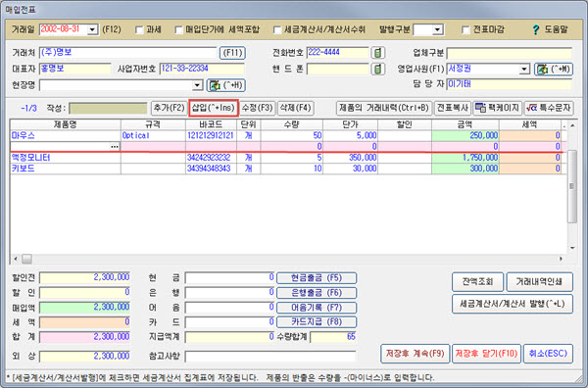Click the 참고사항 notes field
This screenshot has width=588, height=388.
tap(270, 356)
